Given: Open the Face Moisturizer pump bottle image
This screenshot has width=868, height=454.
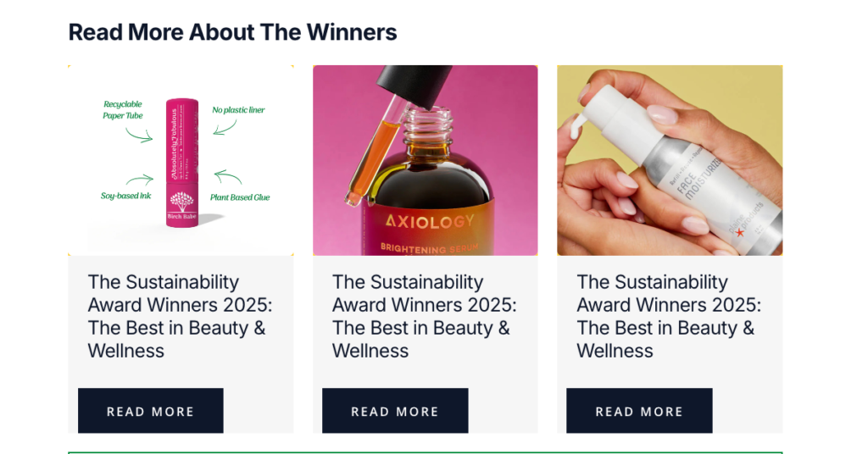Looking at the screenshot, I should pos(670,161).
